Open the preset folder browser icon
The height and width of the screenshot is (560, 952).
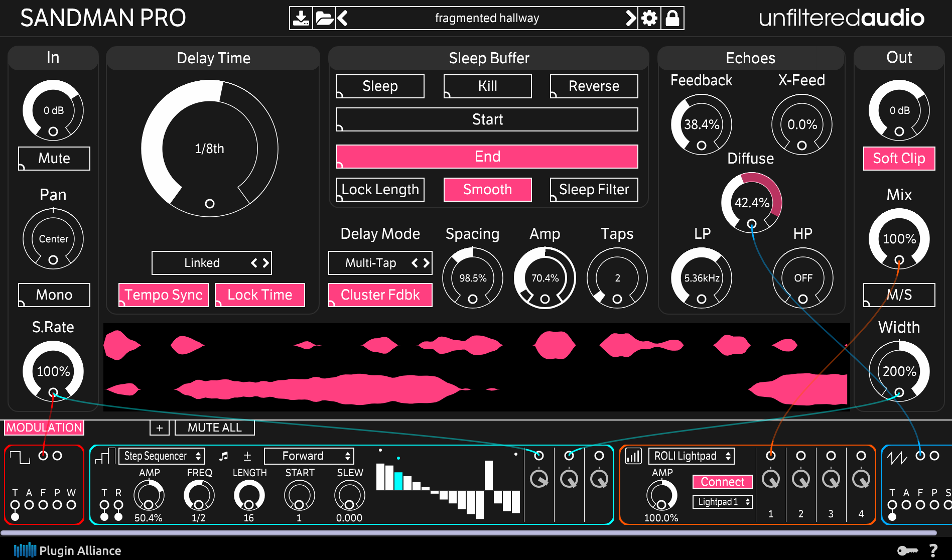(x=324, y=18)
